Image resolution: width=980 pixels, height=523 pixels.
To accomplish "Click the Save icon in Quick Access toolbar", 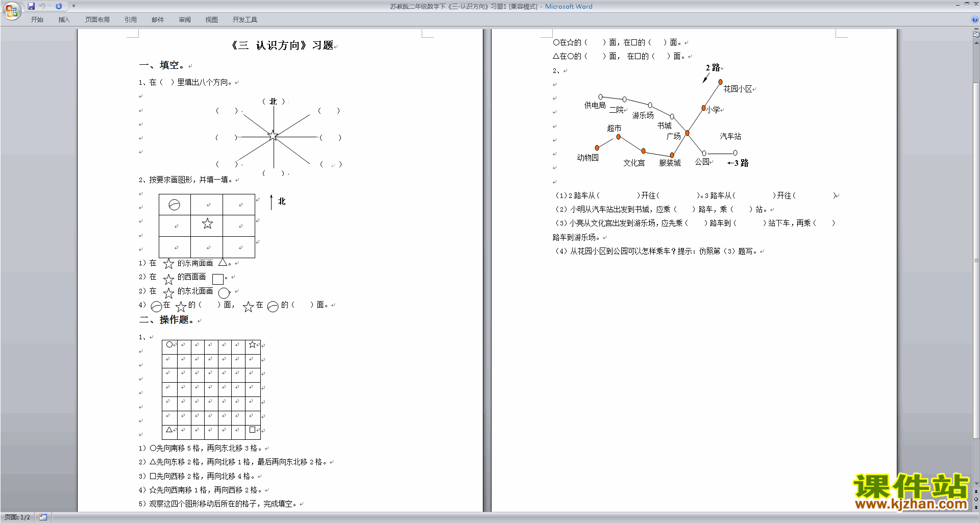I will [x=31, y=6].
